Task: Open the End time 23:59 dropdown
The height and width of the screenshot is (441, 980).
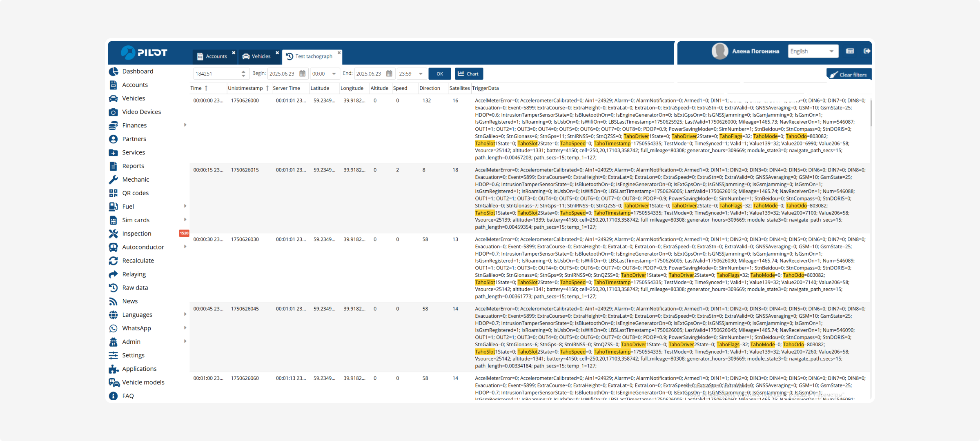Action: point(421,74)
